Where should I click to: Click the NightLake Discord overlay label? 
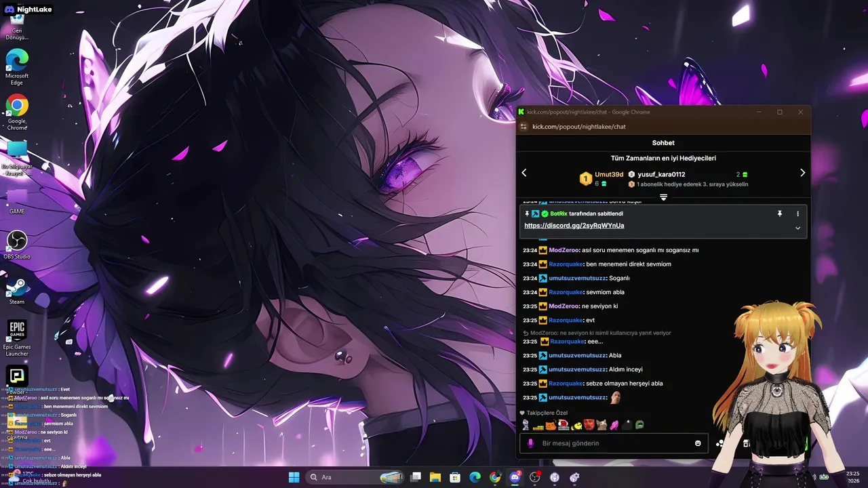tap(27, 9)
